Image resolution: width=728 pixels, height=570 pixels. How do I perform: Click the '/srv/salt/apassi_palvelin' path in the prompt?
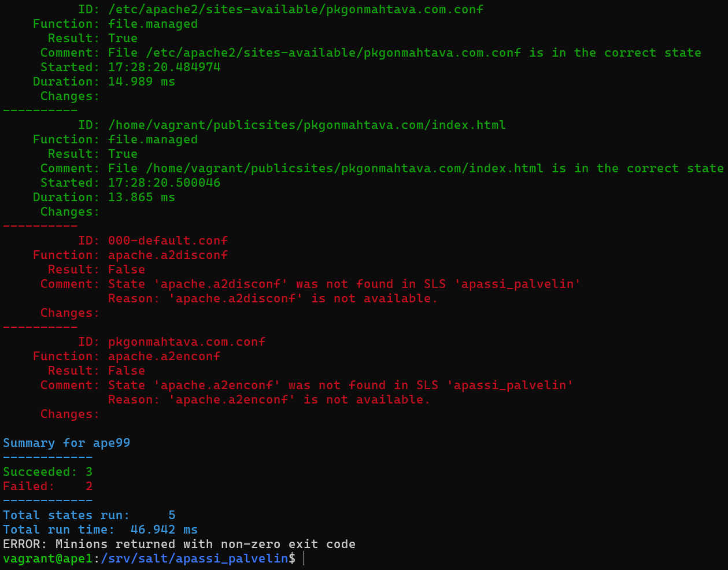click(194, 558)
